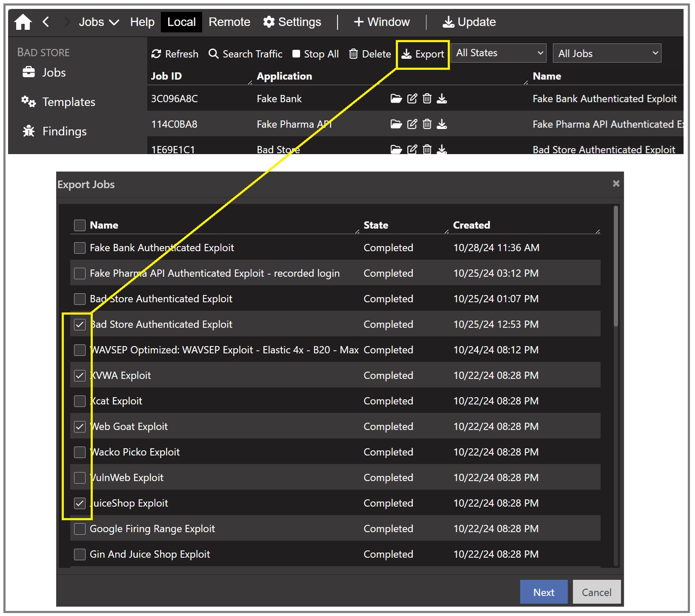Image resolution: width=695 pixels, height=616 pixels.
Task: Click the Home icon in top bar
Action: (x=23, y=22)
